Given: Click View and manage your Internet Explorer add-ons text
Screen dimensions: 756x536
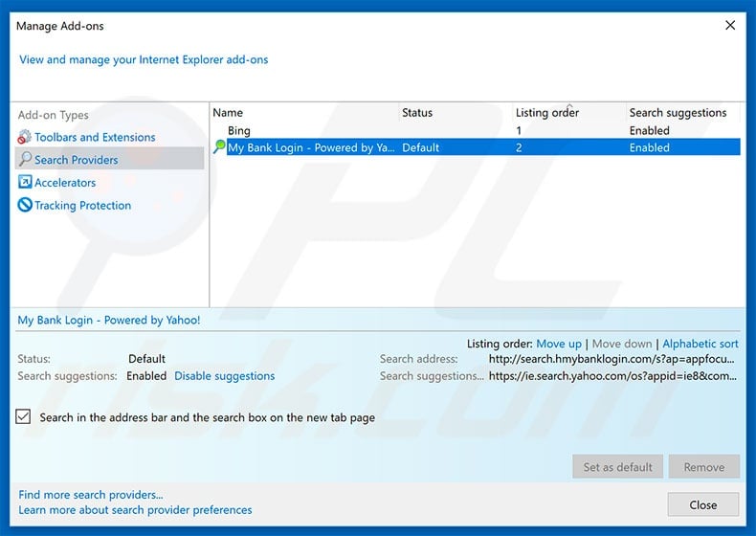Looking at the screenshot, I should 144,59.
